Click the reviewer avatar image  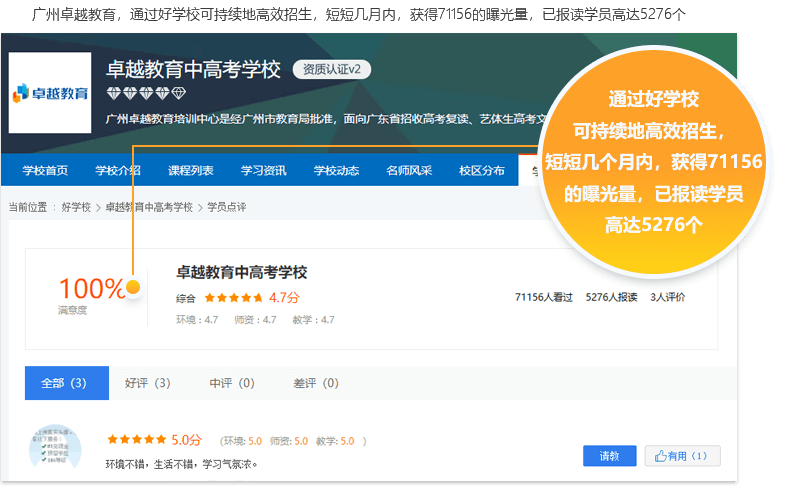(55, 450)
